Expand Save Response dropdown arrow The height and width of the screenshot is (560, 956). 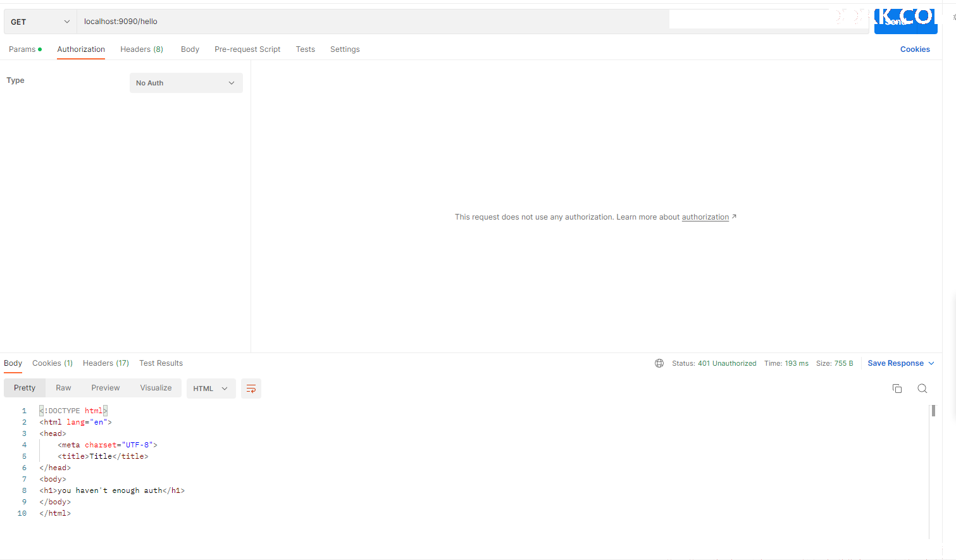(931, 363)
